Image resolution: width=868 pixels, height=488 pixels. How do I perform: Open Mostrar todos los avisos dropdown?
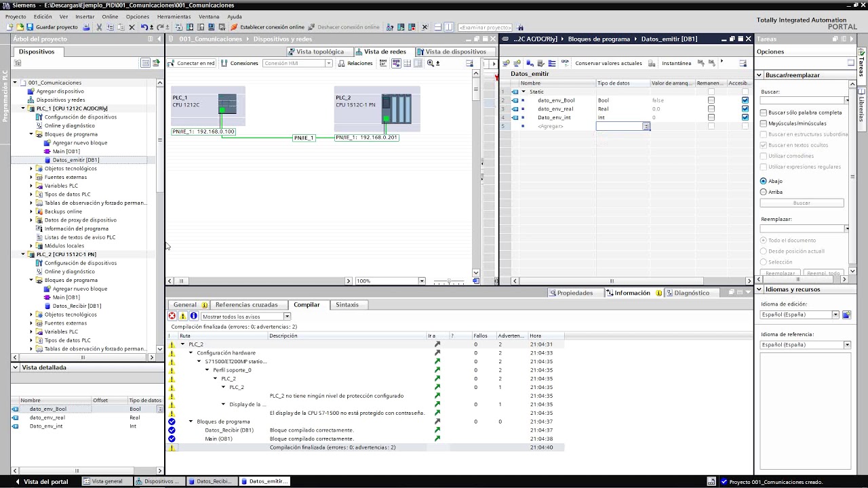287,317
